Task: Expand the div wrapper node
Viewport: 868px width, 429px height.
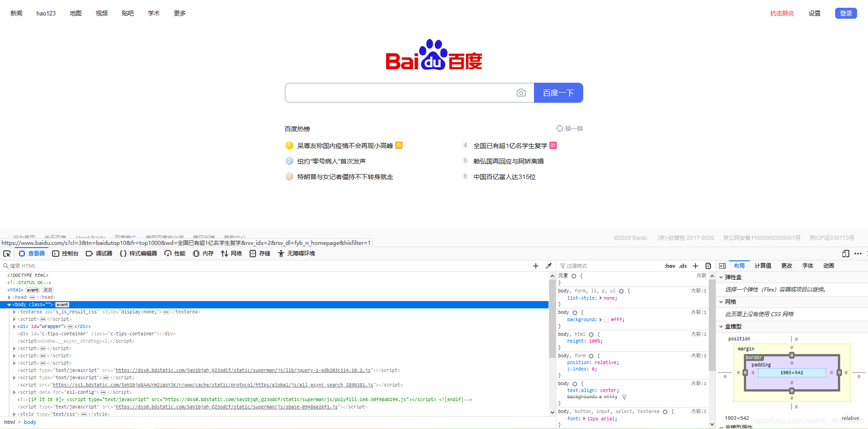Action: [x=14, y=327]
